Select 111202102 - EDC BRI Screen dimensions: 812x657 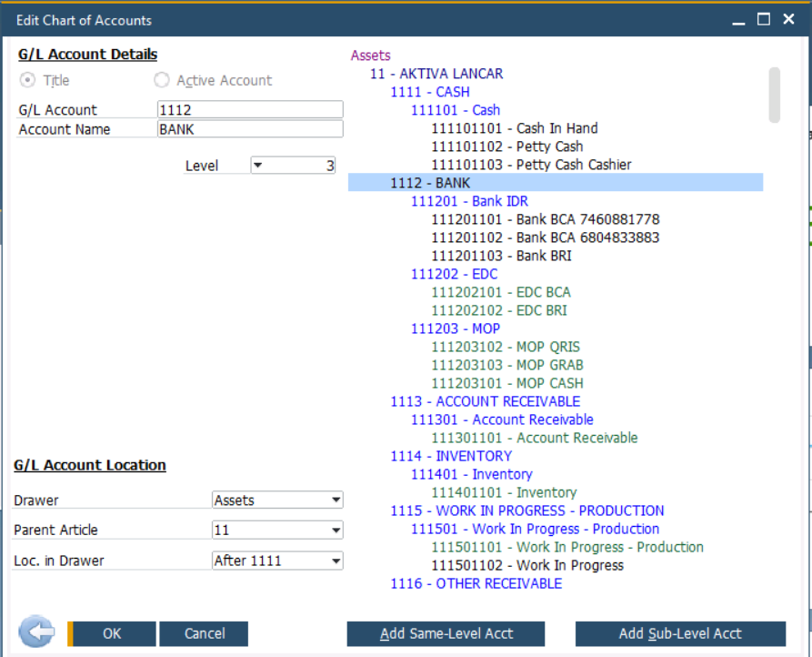[499, 310]
